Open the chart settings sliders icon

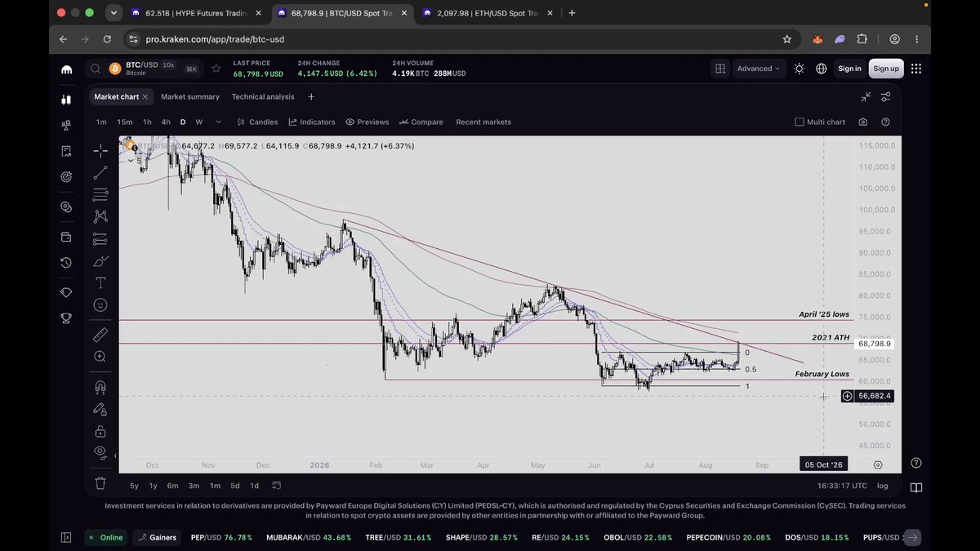tap(886, 96)
